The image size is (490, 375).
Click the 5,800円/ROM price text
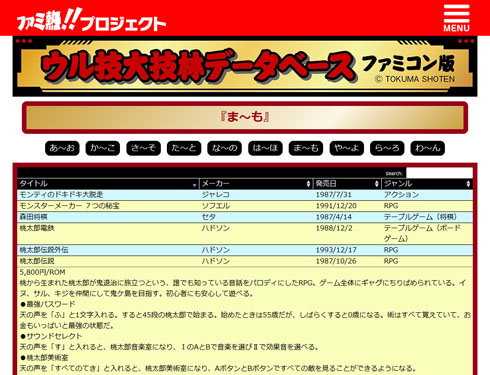tap(42, 272)
